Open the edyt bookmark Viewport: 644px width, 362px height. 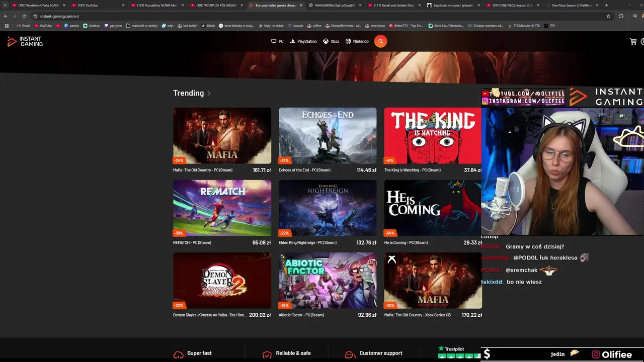coord(168,26)
